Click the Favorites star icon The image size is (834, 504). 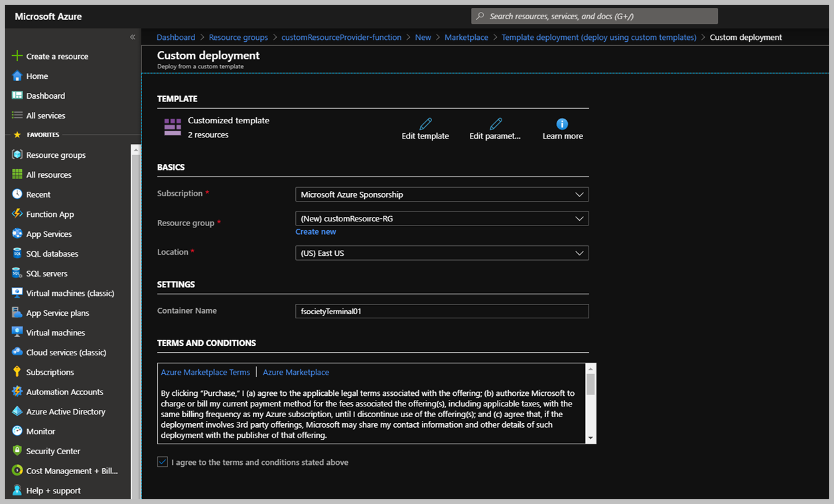click(x=17, y=135)
